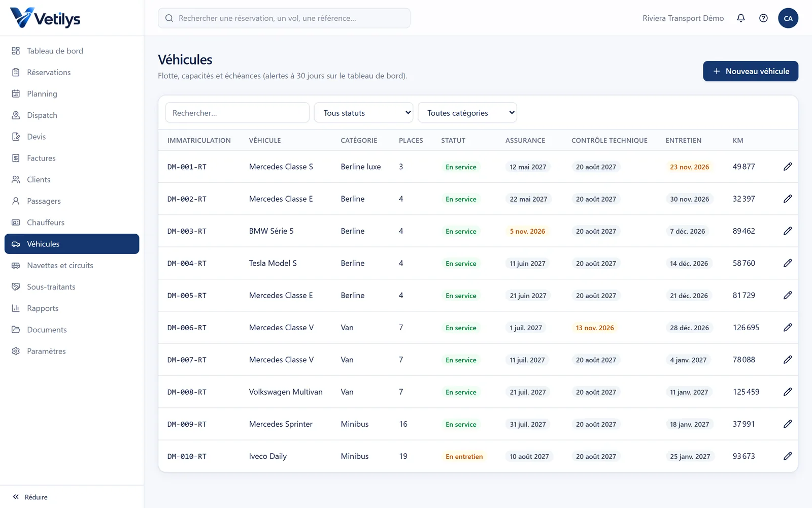Viewport: 812px width, 508px height.
Task: Click edit icon for Iveco Daily
Action: 788,456
